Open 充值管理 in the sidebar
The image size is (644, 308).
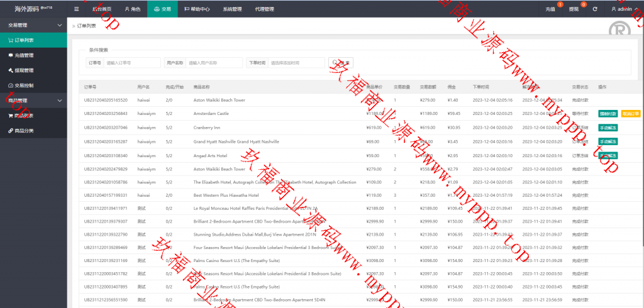coord(24,55)
